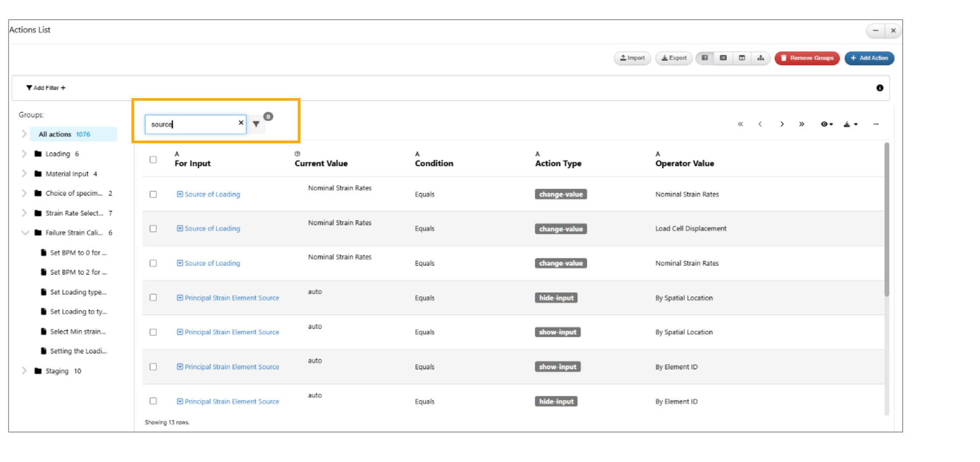Click the Remove Groups button
980x462 pixels.
807,58
